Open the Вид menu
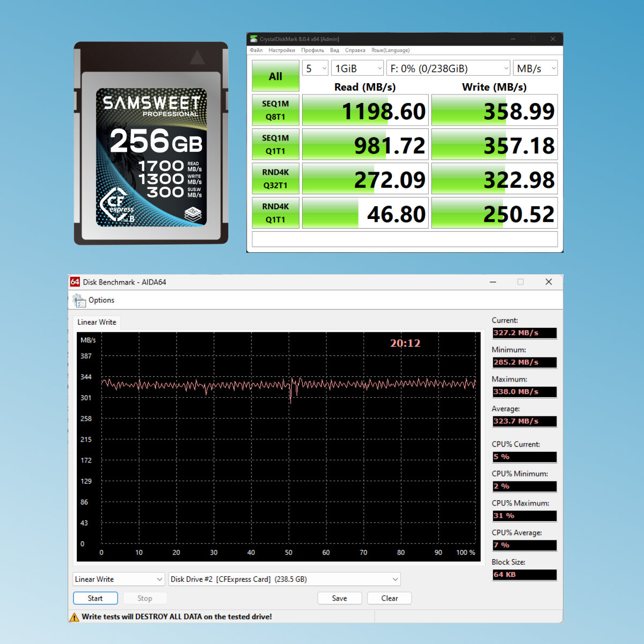 [x=334, y=50]
